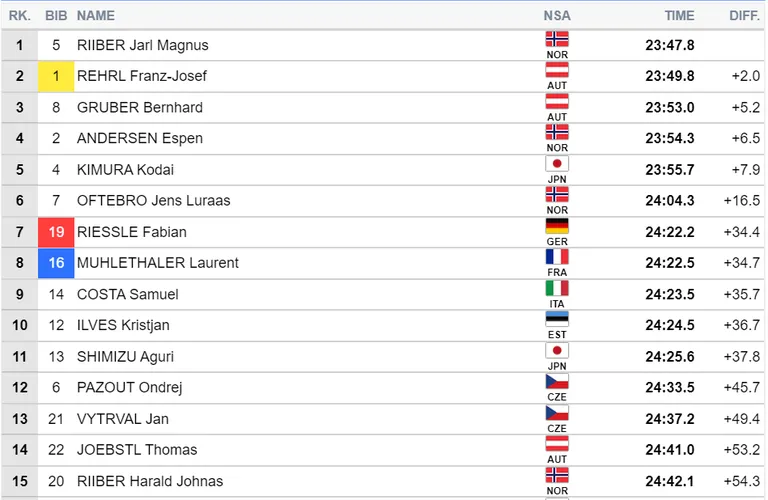Click Estonia flag icon for ILVES Kristjan
Image resolution: width=768 pixels, height=500 pixels.
coord(557,319)
